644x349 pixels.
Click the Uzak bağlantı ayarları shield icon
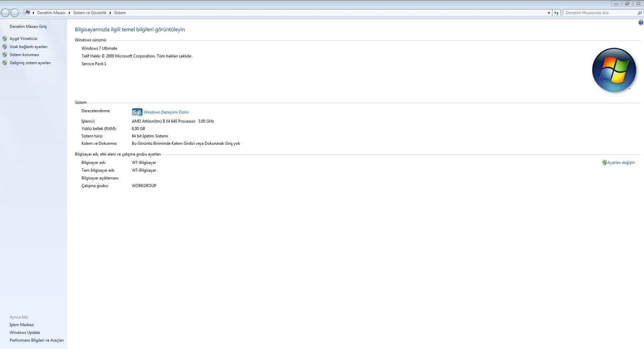(4, 46)
